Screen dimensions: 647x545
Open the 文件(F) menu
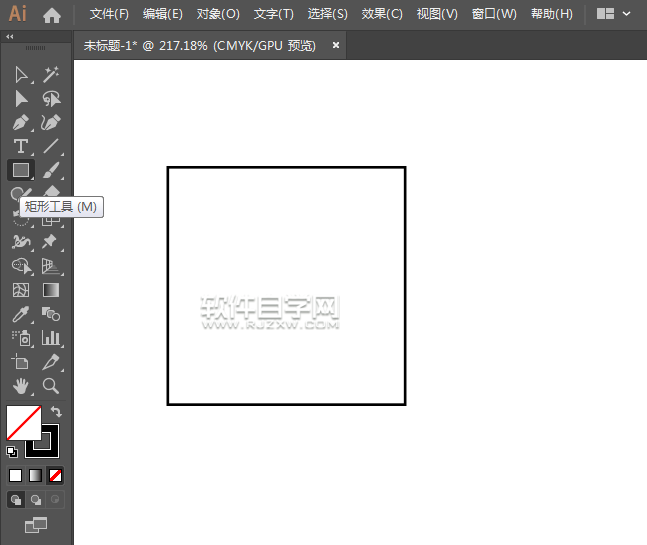pyautogui.click(x=109, y=14)
